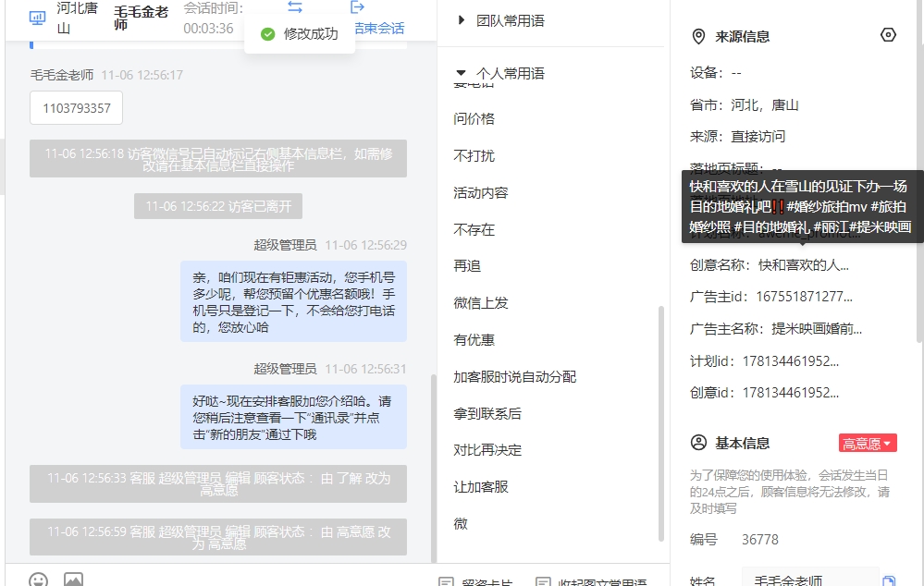Open the 高意愿 status dropdown

pos(868,444)
